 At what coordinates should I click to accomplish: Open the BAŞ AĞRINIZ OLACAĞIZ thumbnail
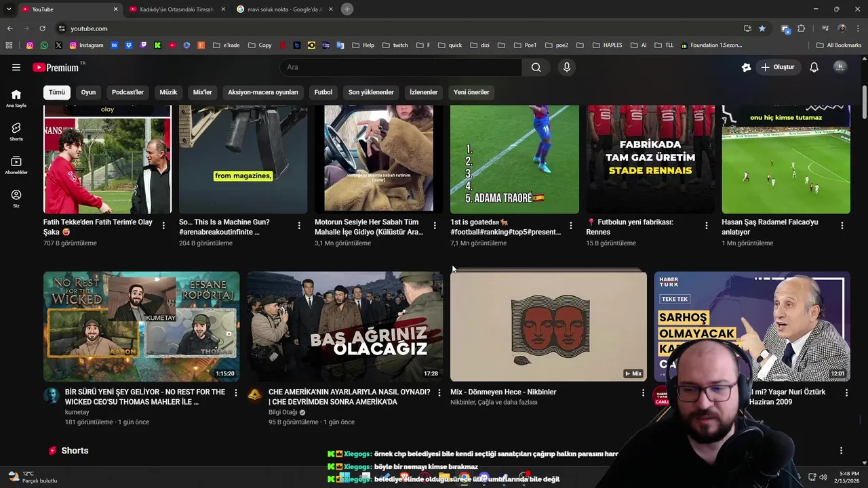[344, 327]
